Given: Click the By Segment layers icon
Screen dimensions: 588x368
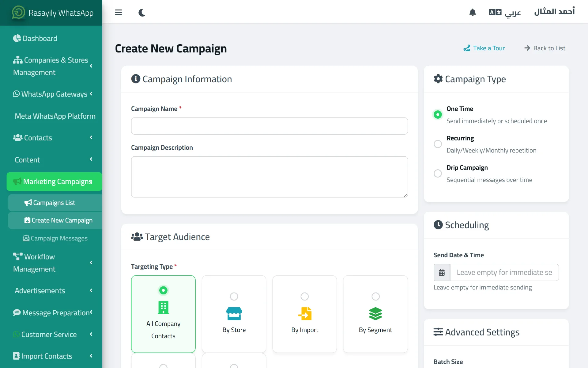Looking at the screenshot, I should point(375,313).
